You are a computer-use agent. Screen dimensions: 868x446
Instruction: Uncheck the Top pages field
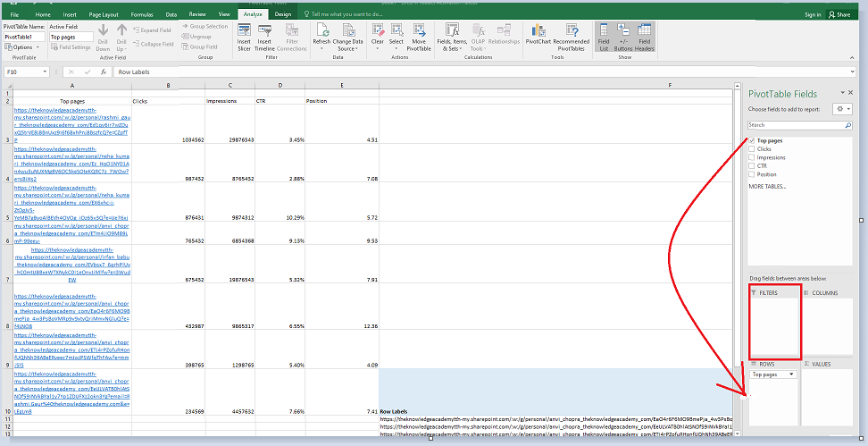752,141
